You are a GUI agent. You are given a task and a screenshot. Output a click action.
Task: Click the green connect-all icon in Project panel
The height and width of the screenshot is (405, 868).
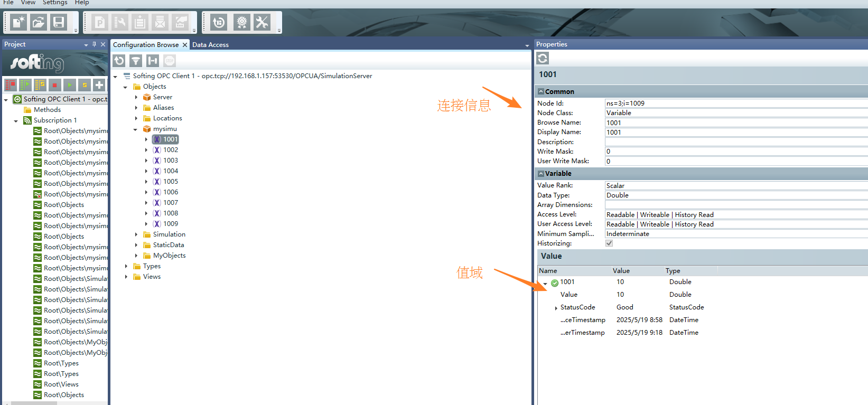pos(25,84)
